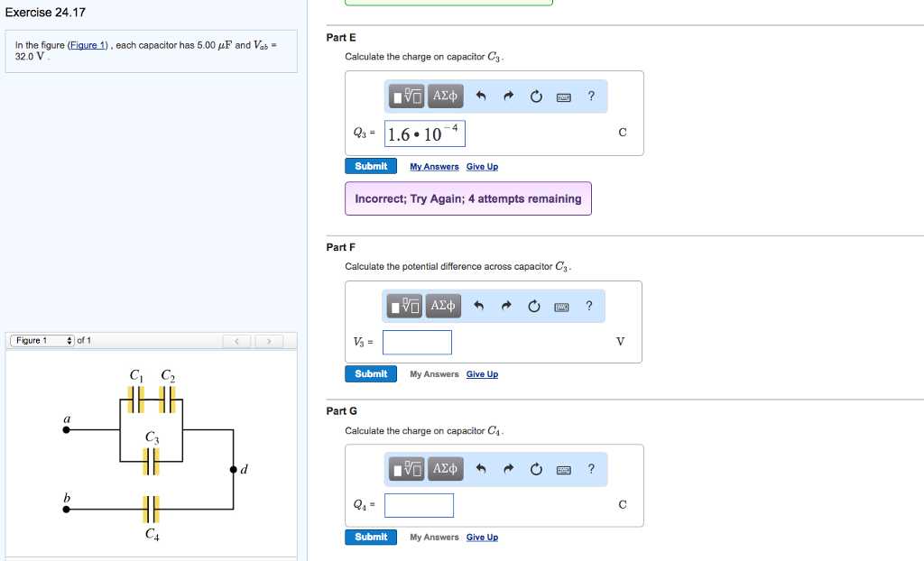The image size is (924, 561).
Task: Redo in the Part F equation toolbar
Action: (507, 306)
